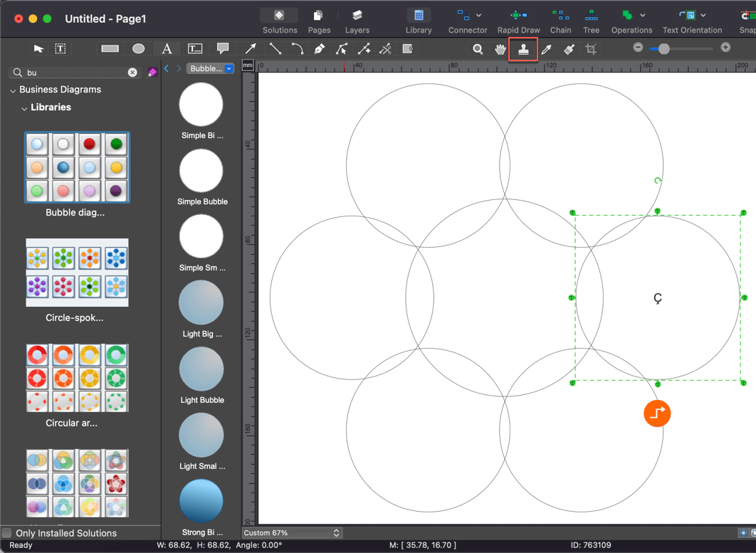Open the solutions store icon beside search
This screenshot has height=553, width=756.
point(152,73)
